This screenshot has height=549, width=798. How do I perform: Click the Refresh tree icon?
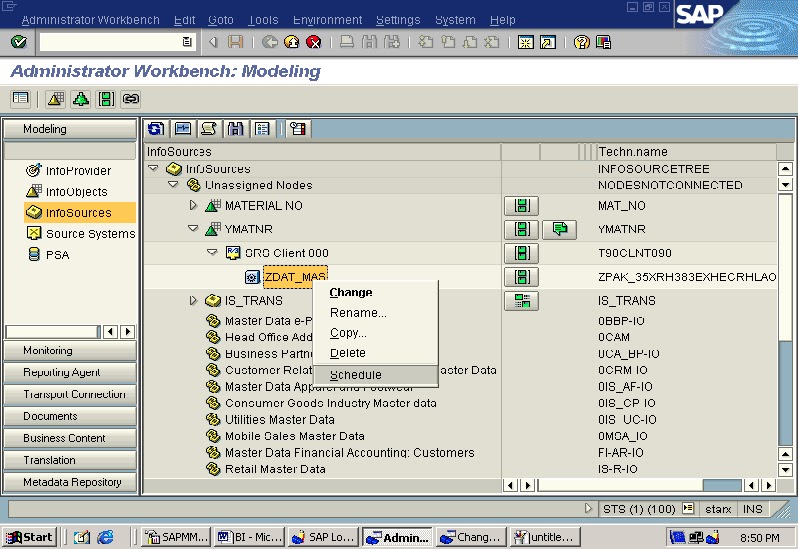pos(156,129)
